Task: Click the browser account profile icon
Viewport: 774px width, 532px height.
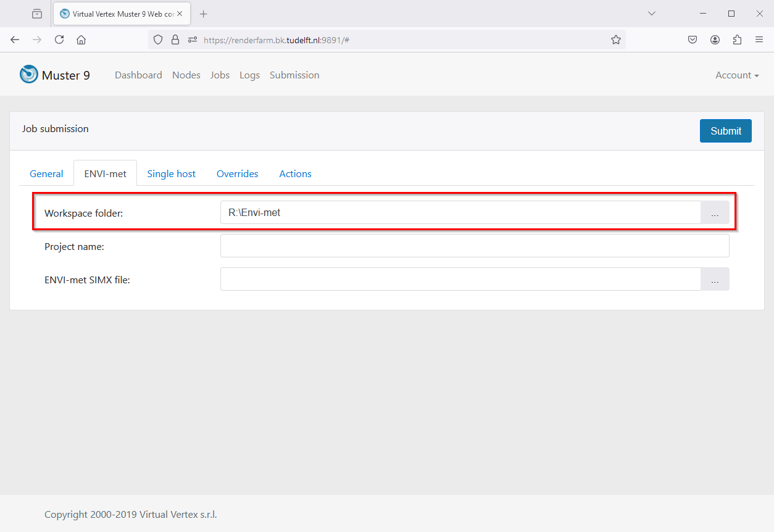Action: pyautogui.click(x=715, y=39)
